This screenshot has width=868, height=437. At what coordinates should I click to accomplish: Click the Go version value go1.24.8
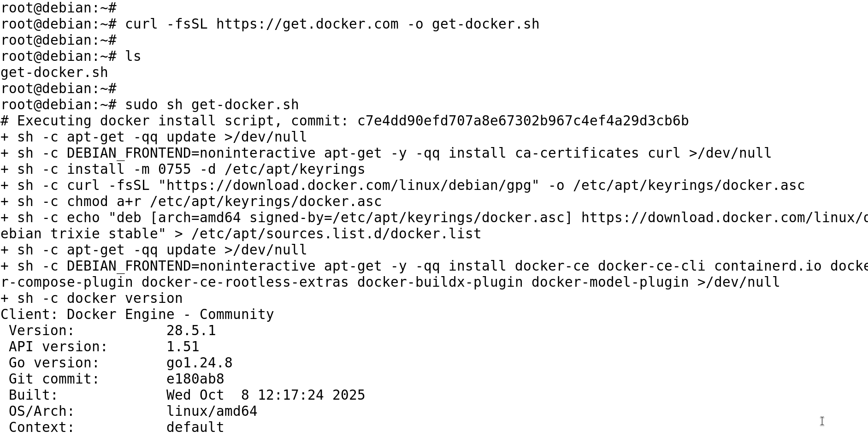[x=199, y=363]
